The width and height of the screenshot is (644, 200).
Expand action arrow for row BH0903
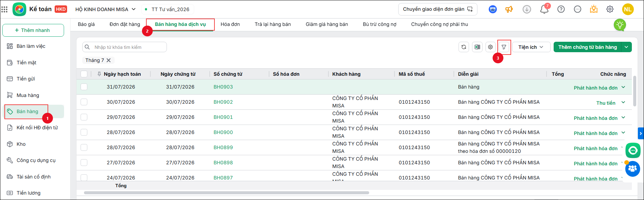623,87
